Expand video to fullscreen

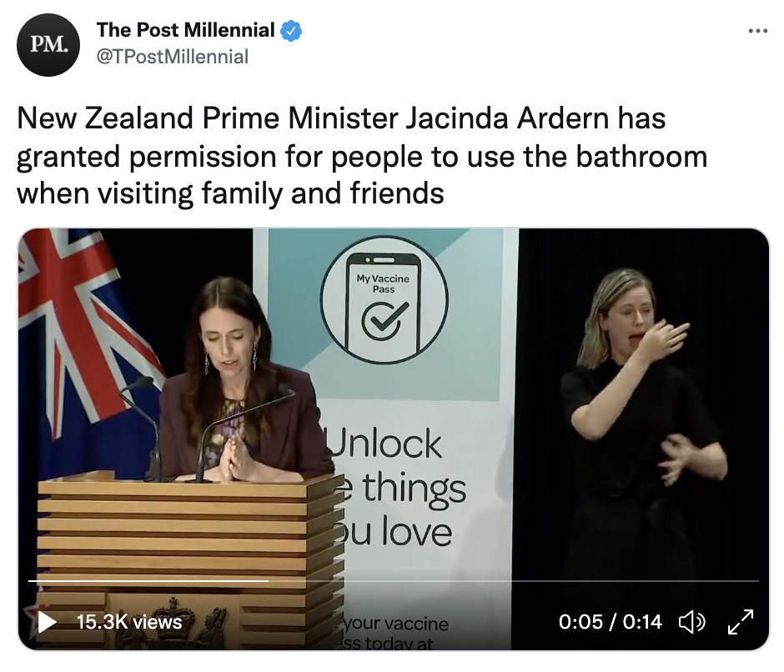pyautogui.click(x=741, y=622)
